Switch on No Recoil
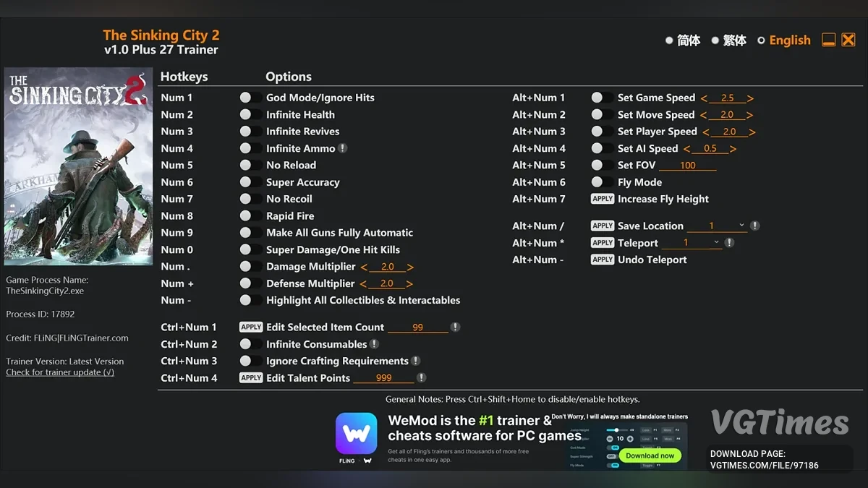 pos(250,199)
